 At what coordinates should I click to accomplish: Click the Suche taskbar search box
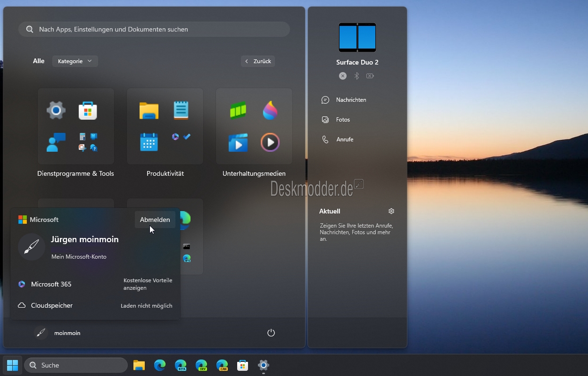click(76, 365)
